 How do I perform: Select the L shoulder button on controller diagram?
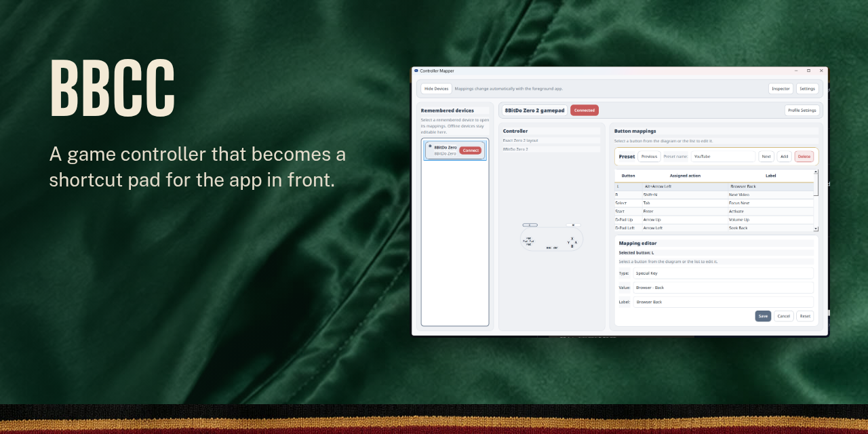[x=530, y=225]
